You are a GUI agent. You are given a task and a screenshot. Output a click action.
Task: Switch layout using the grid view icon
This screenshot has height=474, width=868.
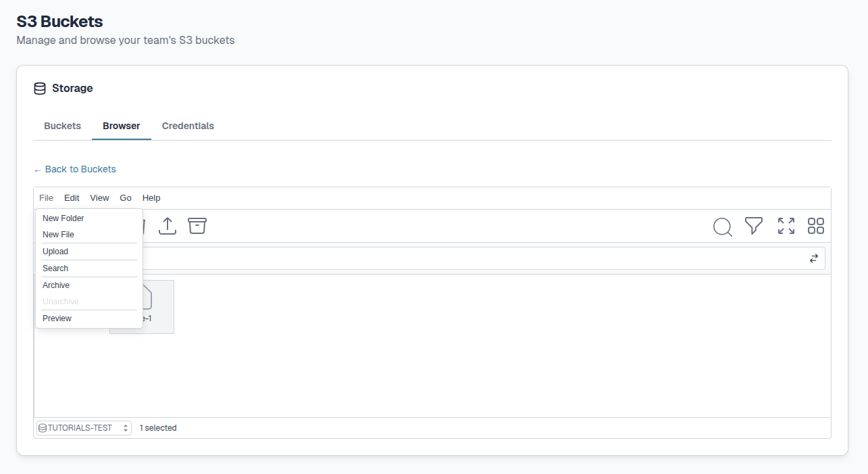point(816,226)
